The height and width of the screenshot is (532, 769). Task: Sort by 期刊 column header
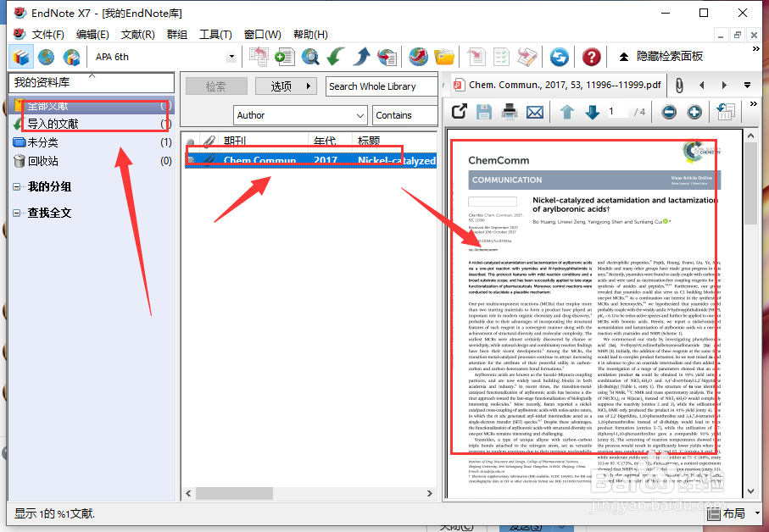264,141
